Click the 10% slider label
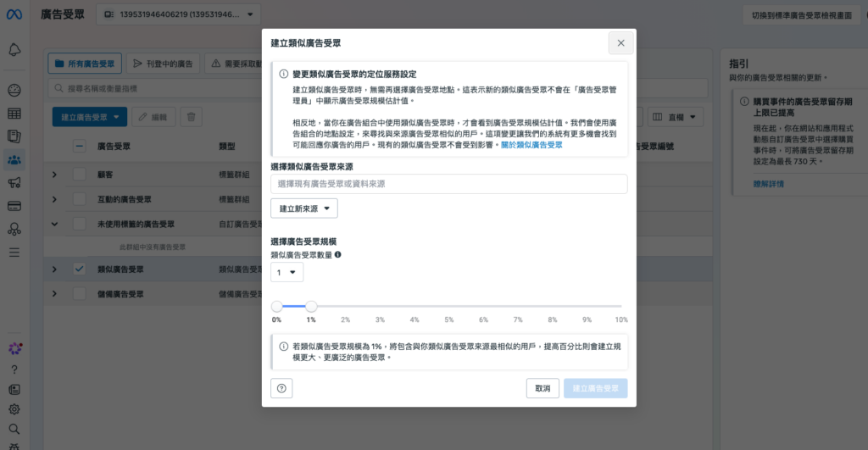Image resolution: width=868 pixels, height=450 pixels. 621,320
